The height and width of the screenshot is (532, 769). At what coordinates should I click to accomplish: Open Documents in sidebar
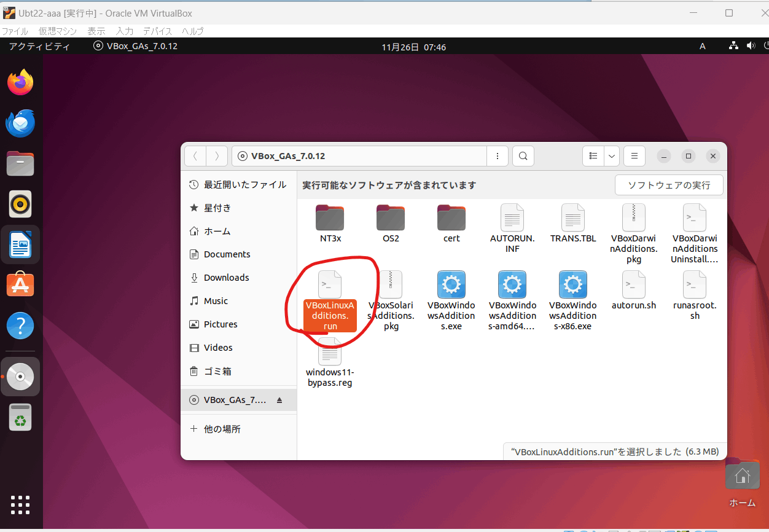tap(238, 254)
